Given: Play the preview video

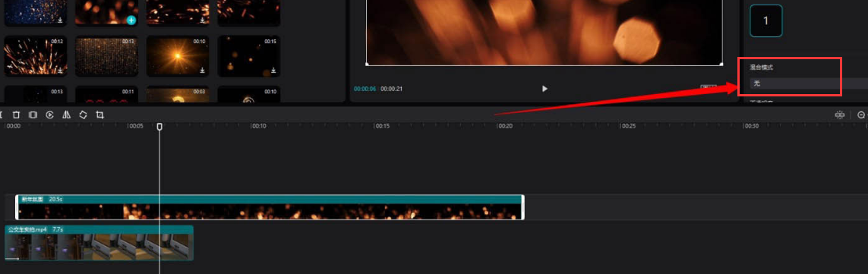Looking at the screenshot, I should [544, 89].
